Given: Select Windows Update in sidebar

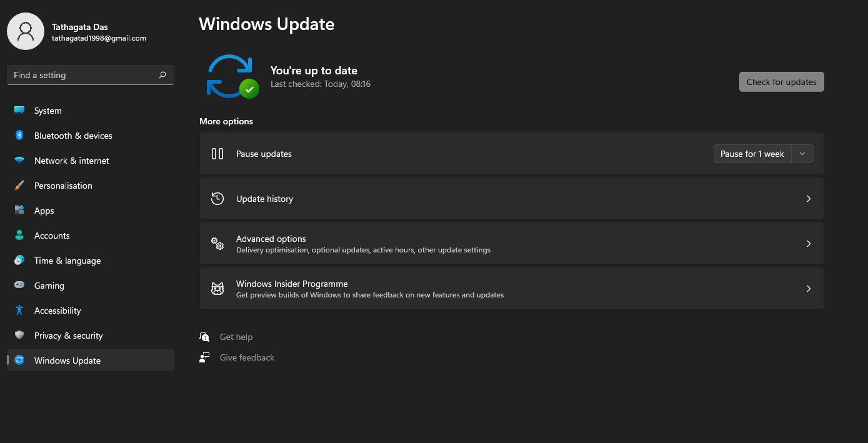Looking at the screenshot, I should pyautogui.click(x=91, y=361).
